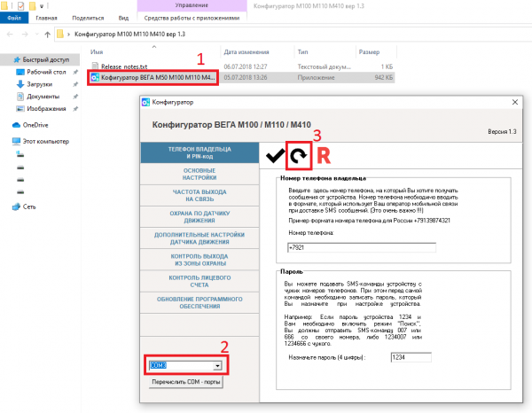Click the list COM ports button
Screen dimensions: 532x413
[186, 382]
